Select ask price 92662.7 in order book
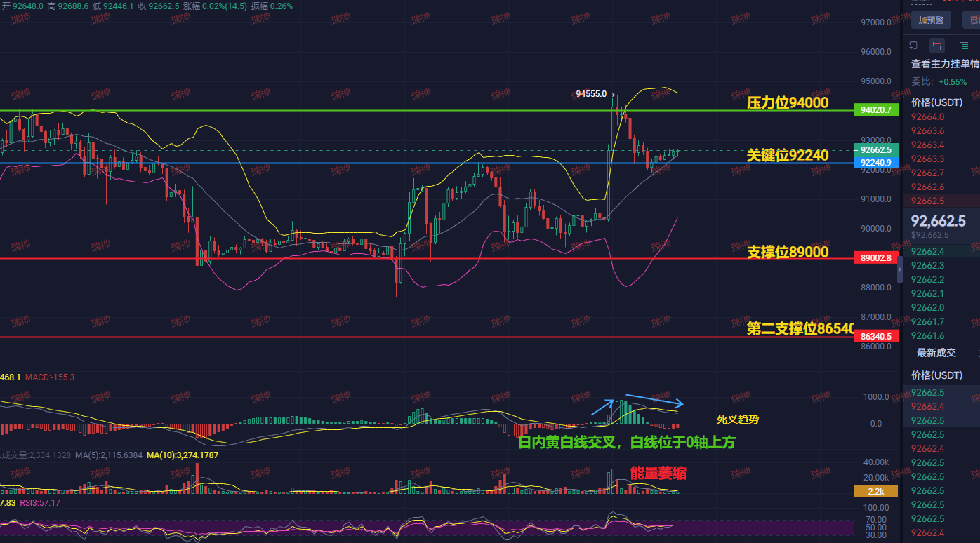Image resolution: width=980 pixels, height=543 pixels. [x=927, y=173]
